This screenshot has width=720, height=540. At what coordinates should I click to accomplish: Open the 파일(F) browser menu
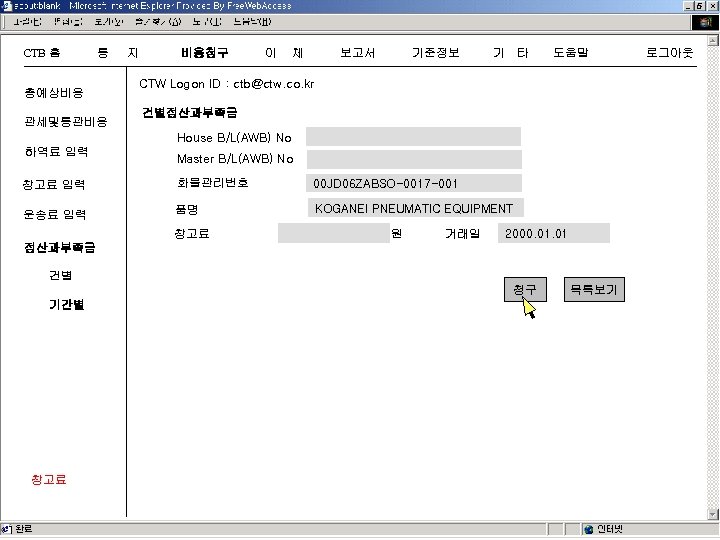pos(27,22)
